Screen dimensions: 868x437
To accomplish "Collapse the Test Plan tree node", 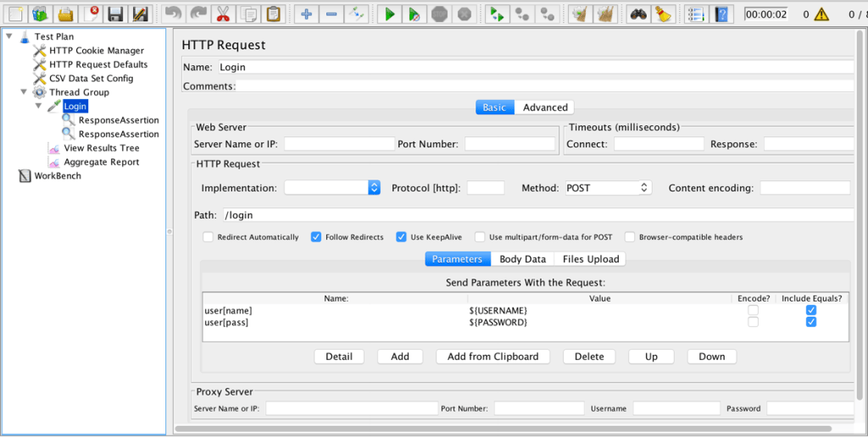I will (x=9, y=36).
